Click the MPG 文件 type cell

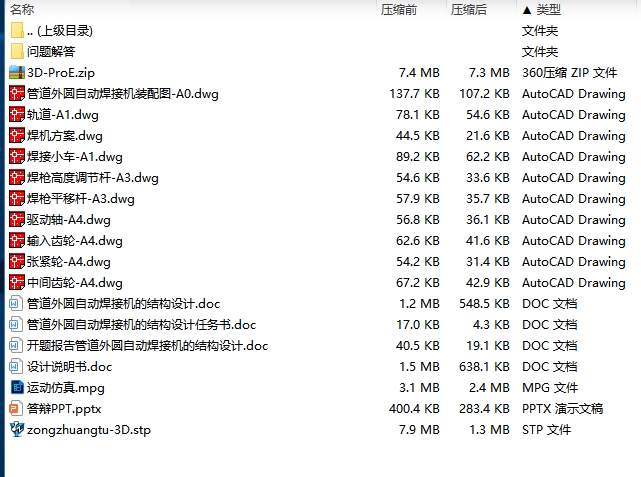click(550, 387)
